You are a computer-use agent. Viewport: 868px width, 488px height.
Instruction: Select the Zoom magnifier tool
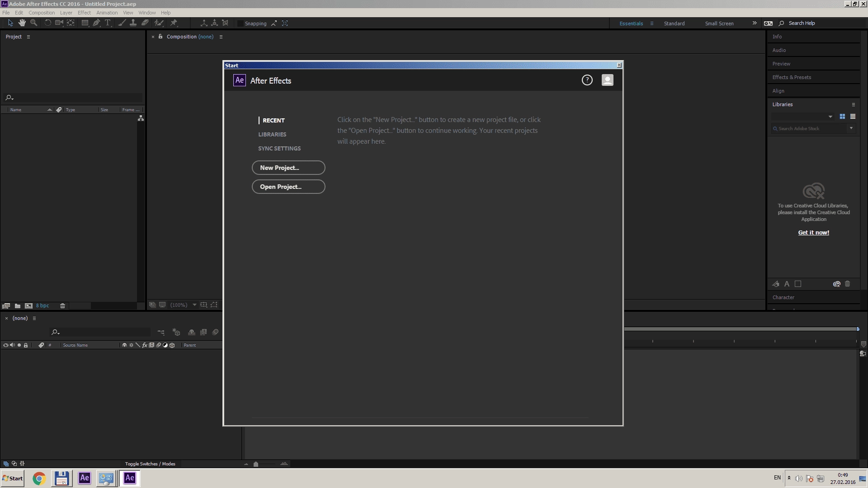click(x=33, y=23)
